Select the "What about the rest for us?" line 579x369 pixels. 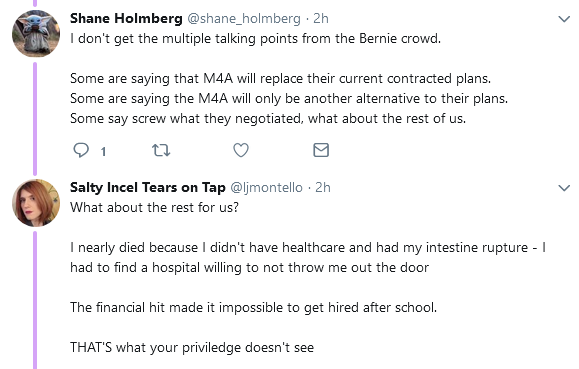coord(154,207)
